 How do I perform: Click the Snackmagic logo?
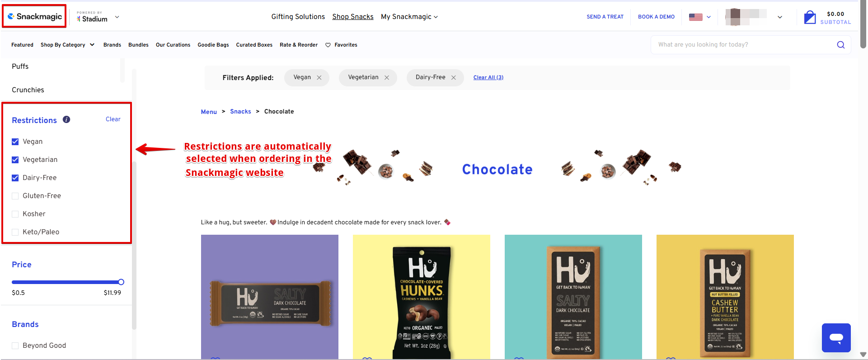coord(35,17)
